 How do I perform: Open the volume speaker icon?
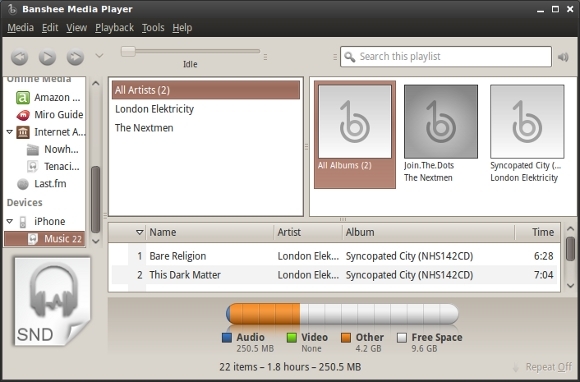(563, 57)
